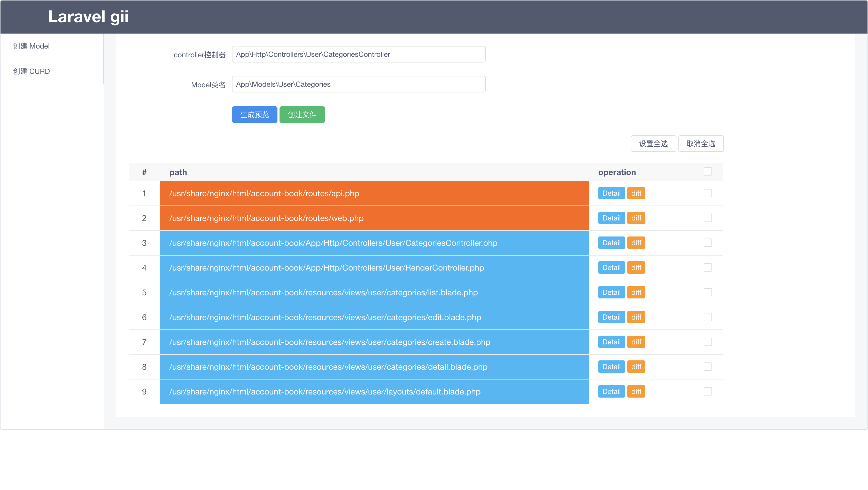Image resolution: width=868 pixels, height=490 pixels.
Task: Check the box for routes/web.php row
Action: click(x=708, y=218)
